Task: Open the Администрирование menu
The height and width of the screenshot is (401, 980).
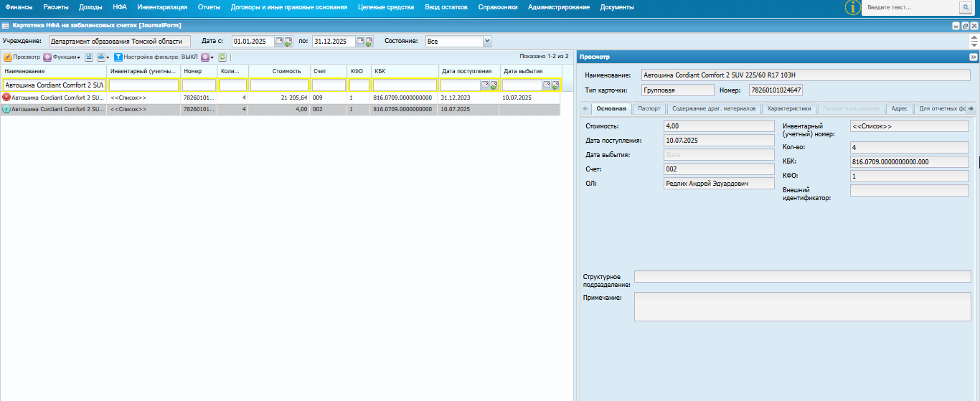Action: [x=559, y=7]
